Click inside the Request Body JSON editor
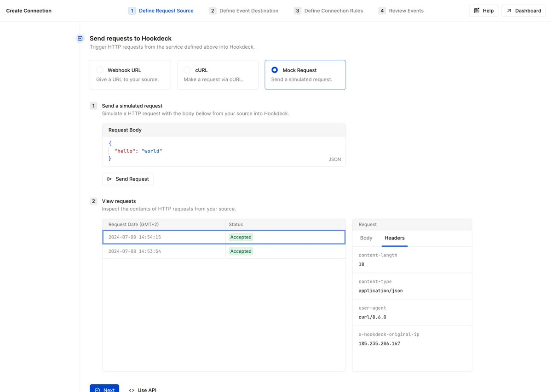The width and height of the screenshot is (552, 392). (x=224, y=151)
